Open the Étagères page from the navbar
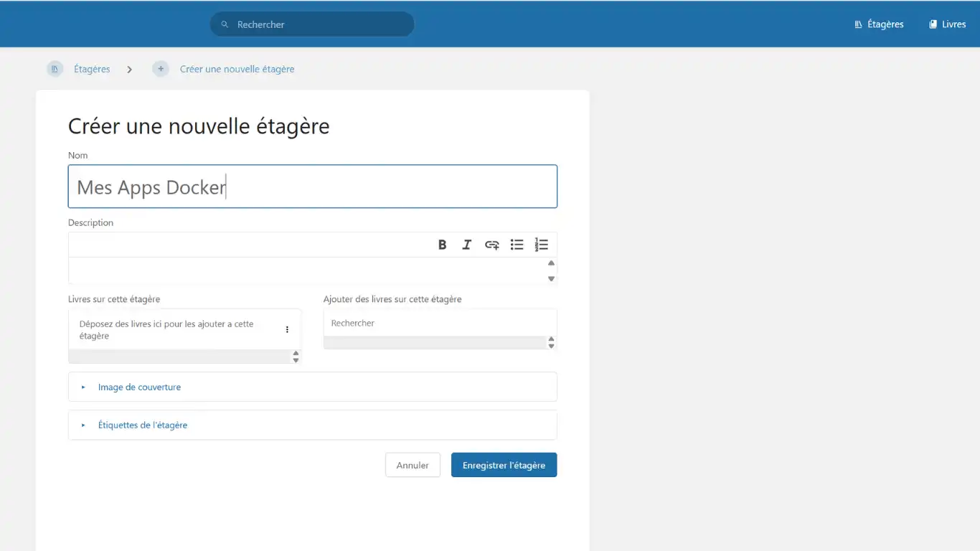The height and width of the screenshot is (551, 980). pos(879,24)
